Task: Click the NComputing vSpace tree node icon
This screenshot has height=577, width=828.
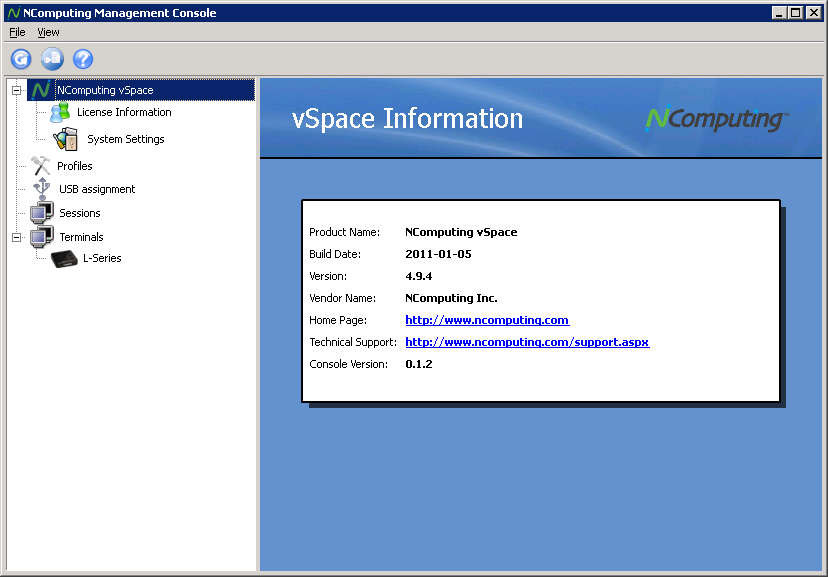Action: point(41,90)
